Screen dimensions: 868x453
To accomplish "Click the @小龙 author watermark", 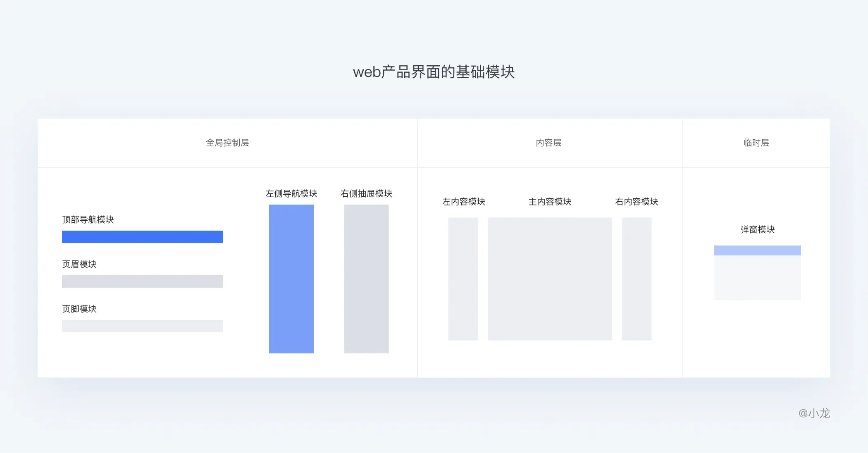I will [x=814, y=413].
